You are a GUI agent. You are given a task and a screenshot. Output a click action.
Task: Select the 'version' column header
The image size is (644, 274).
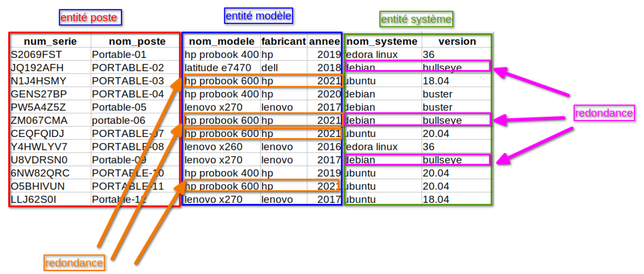(x=457, y=41)
